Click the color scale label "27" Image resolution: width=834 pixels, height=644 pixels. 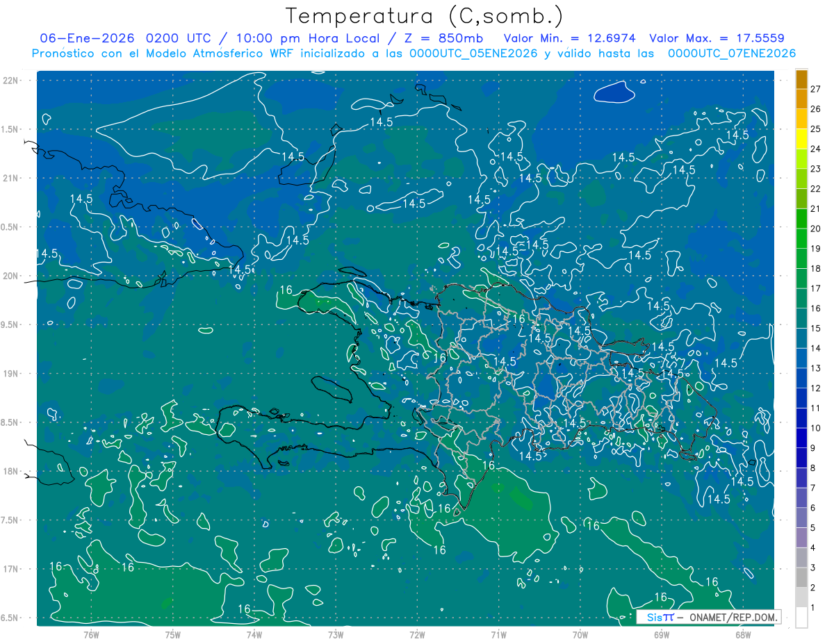pos(816,89)
